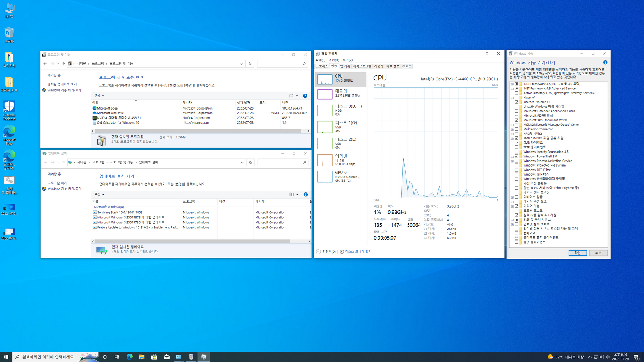Viewport: 644px width, 362px height.
Task: Open 구성 dropdown in 업데이트 설치 window
Action: 99,195
